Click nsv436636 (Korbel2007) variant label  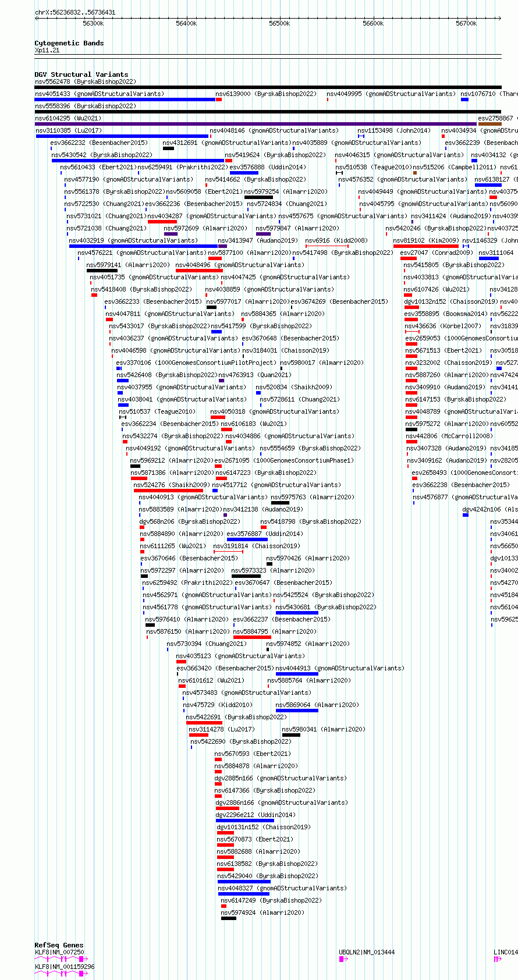(x=443, y=326)
